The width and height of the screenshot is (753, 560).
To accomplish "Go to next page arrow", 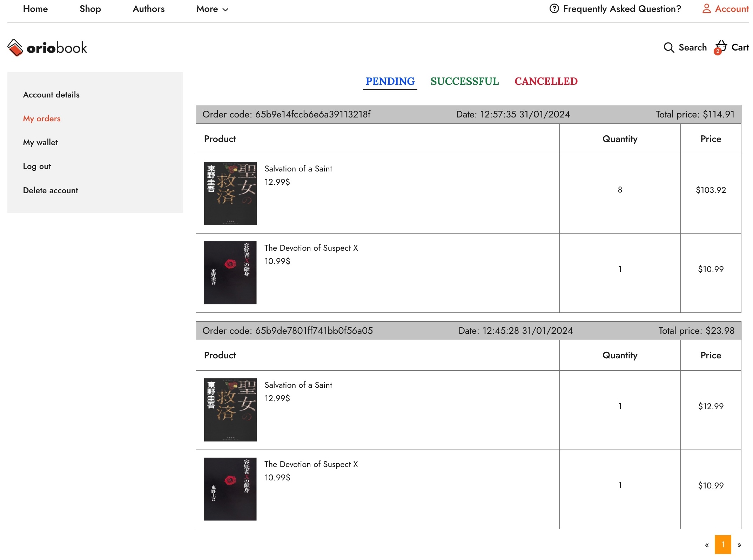I will (x=739, y=545).
